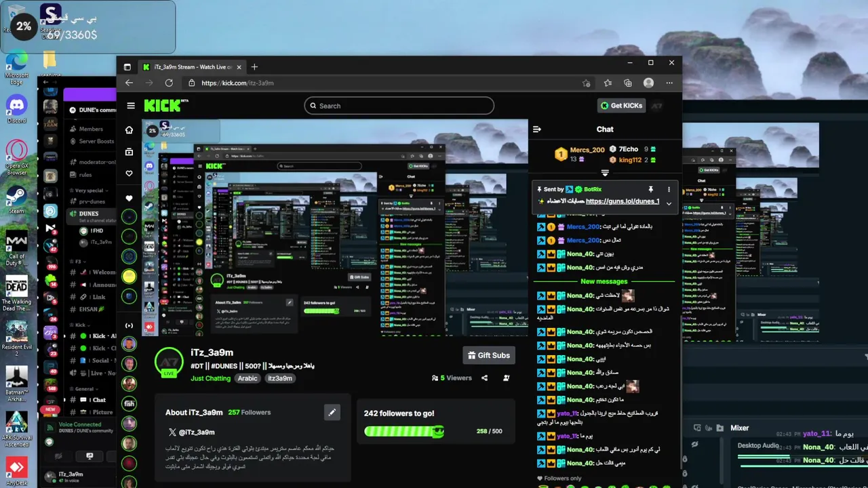Click the '257 Followers' text

[249, 412]
